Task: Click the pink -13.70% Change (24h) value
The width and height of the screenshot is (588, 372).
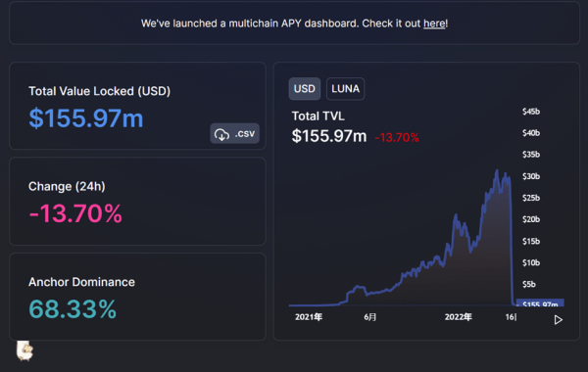Action: click(75, 213)
